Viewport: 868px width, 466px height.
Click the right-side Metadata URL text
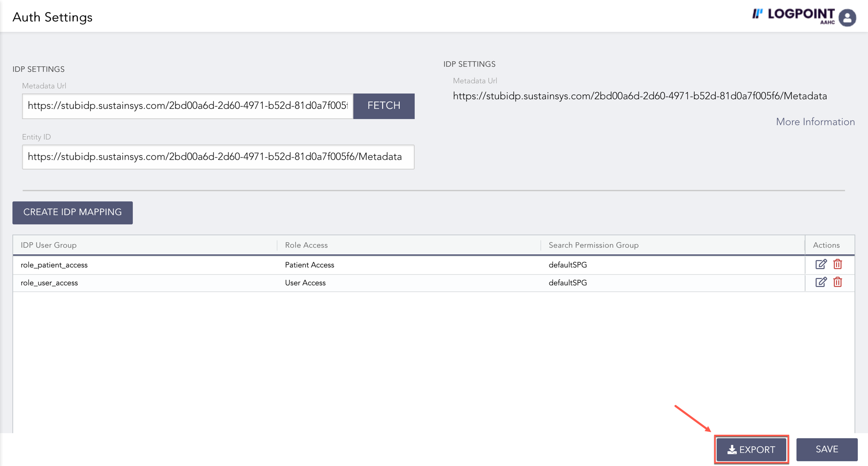point(640,96)
